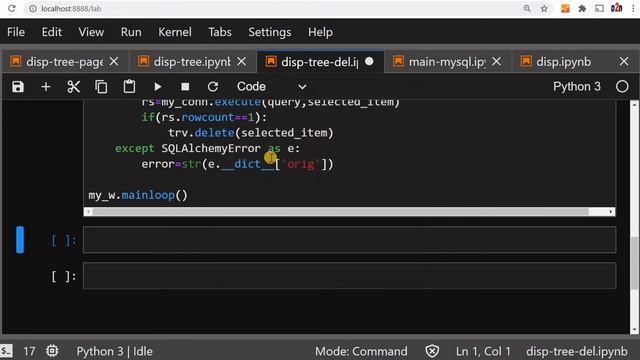Save the notebook with the floppy disk icon

point(18,87)
